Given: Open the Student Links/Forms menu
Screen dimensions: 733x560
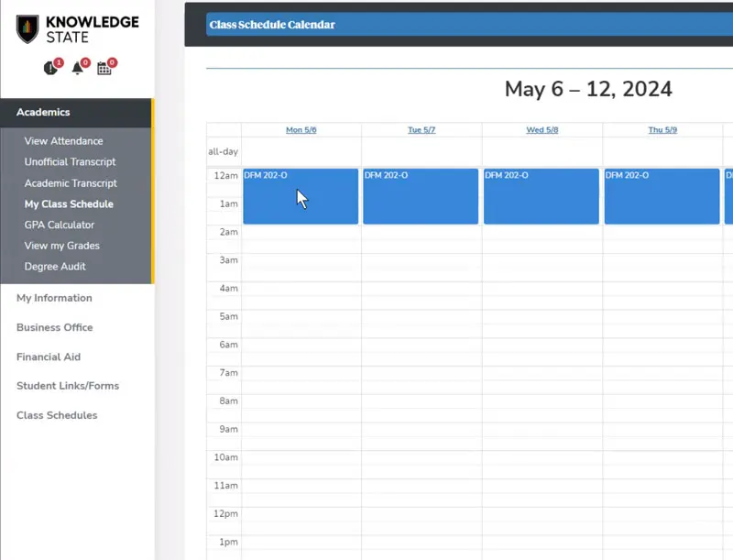Looking at the screenshot, I should tap(68, 386).
